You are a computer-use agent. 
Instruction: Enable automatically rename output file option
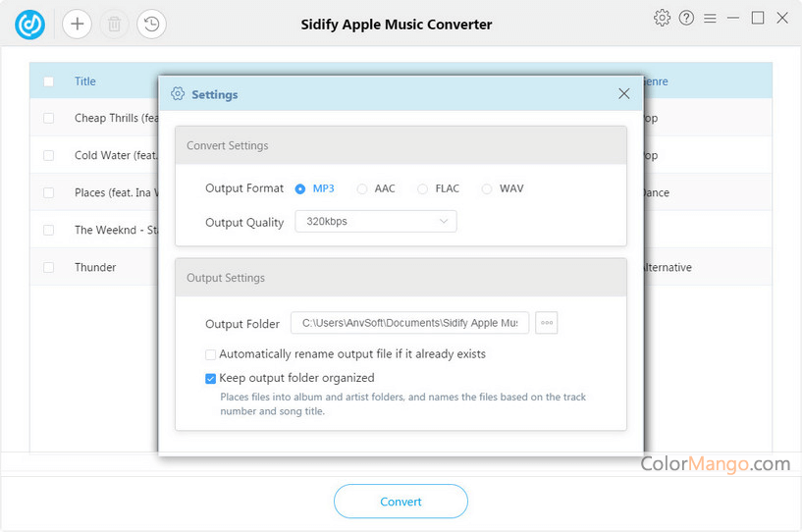point(211,354)
